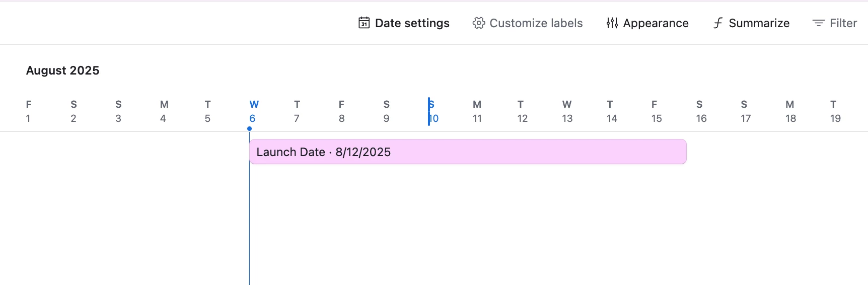Open Customize labels options

(527, 23)
